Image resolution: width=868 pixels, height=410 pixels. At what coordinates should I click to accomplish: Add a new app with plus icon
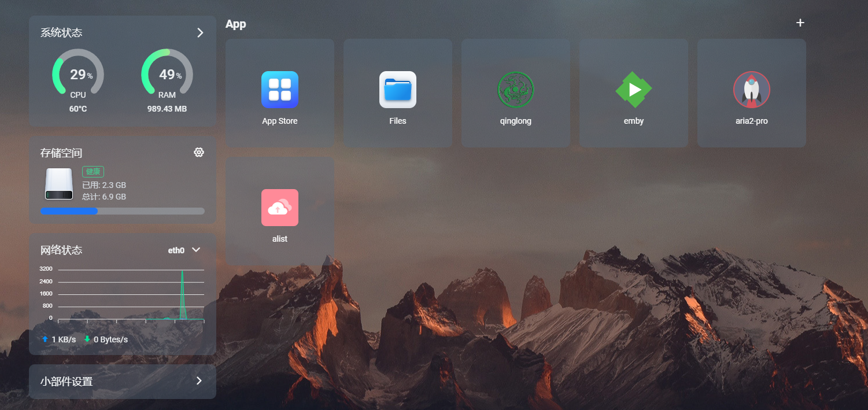point(800,23)
